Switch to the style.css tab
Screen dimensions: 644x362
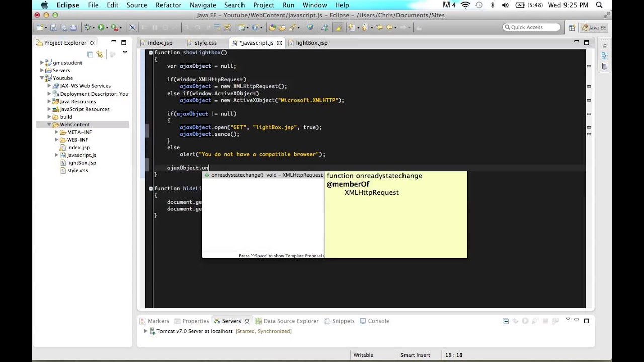coord(205,43)
